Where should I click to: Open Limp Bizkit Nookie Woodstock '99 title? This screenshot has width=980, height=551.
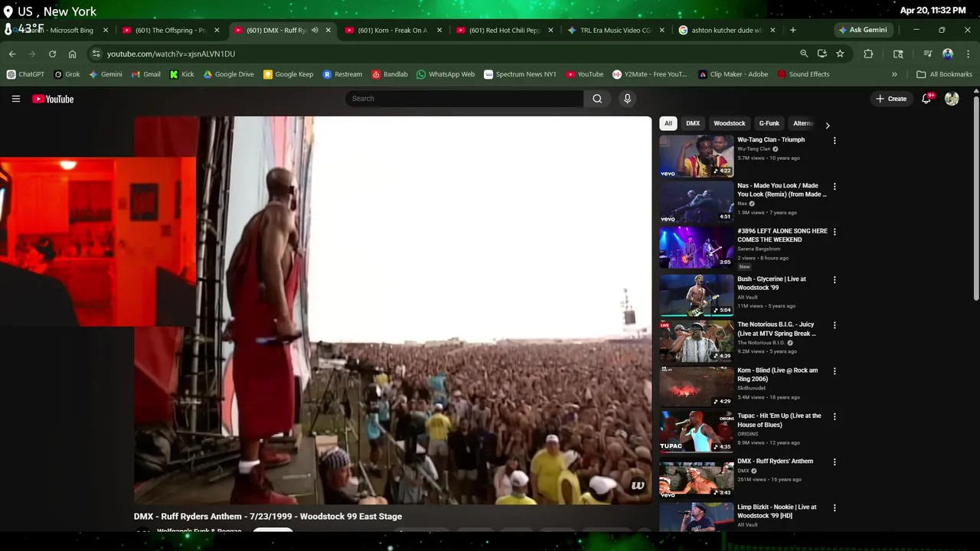point(777,511)
